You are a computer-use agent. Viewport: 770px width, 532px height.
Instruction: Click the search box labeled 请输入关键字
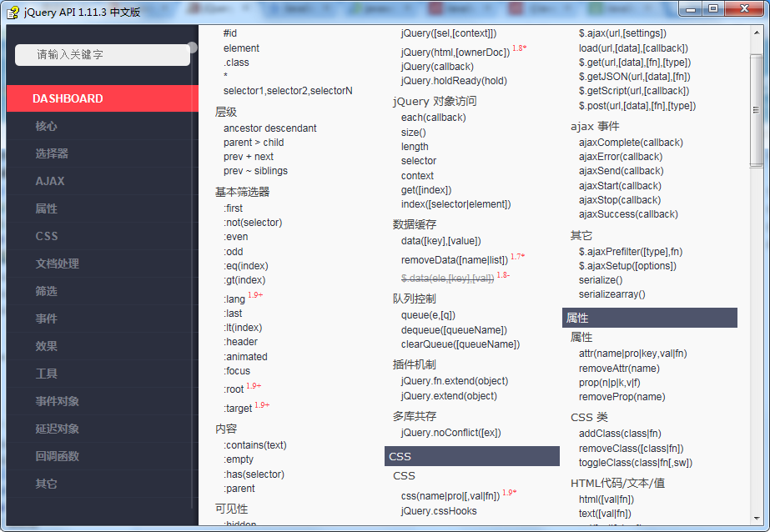103,53
